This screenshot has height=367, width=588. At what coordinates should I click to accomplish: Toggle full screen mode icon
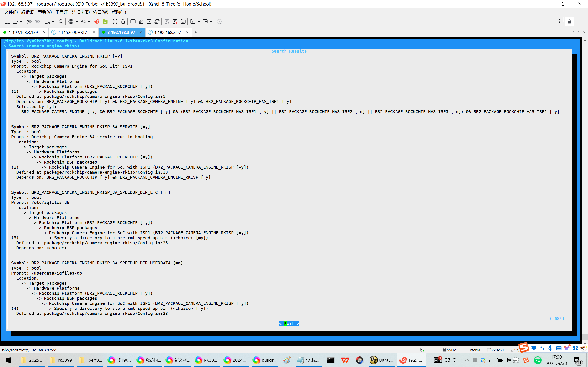[x=115, y=22]
